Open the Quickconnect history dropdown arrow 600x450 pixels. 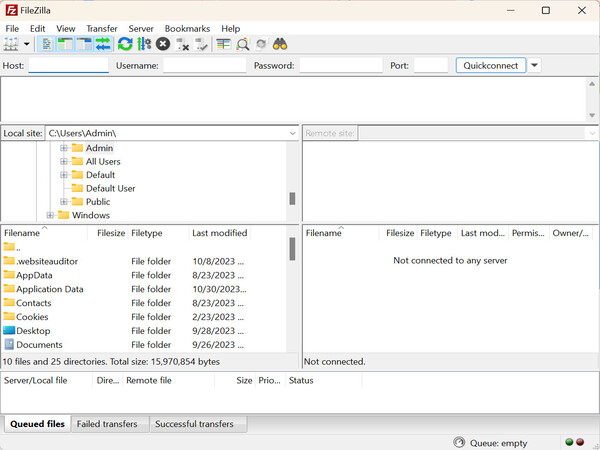point(534,65)
